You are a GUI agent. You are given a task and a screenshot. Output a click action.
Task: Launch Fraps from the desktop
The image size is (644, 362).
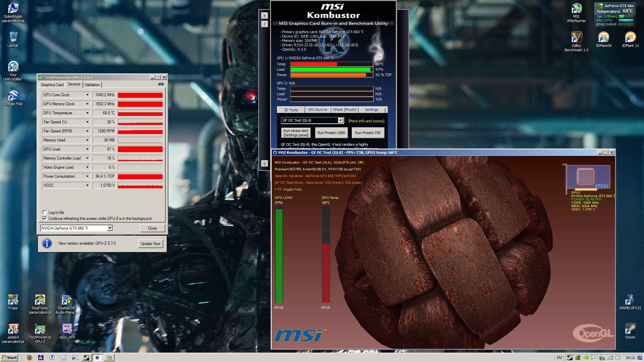[13, 302]
